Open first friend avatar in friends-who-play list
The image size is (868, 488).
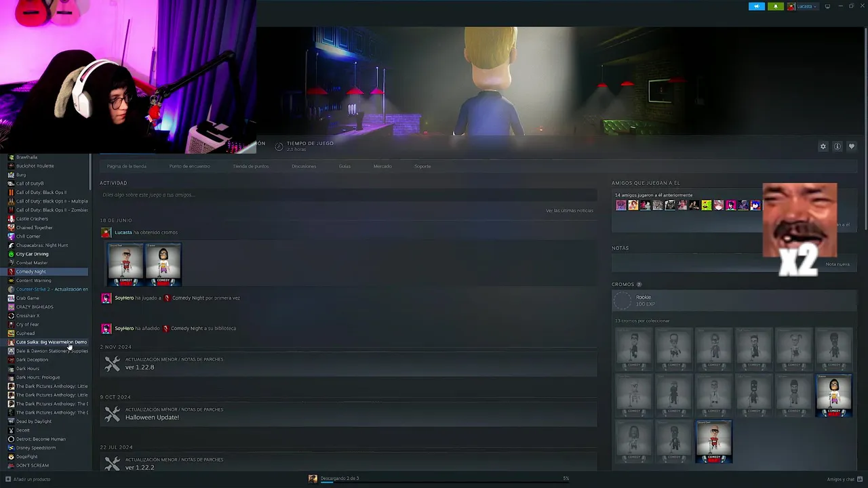[x=620, y=205]
